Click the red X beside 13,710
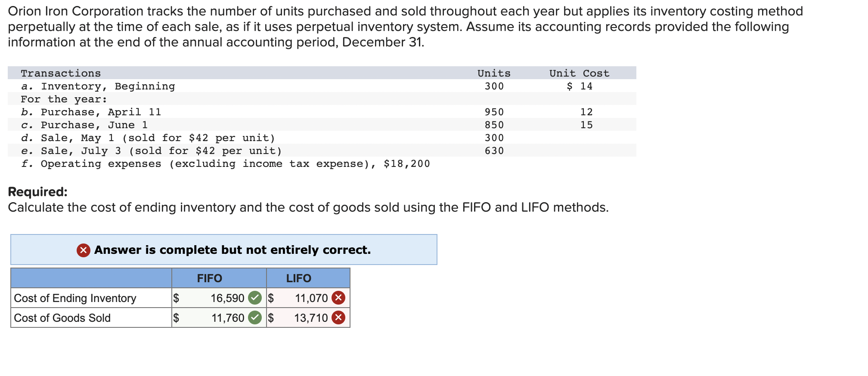 pos(338,317)
